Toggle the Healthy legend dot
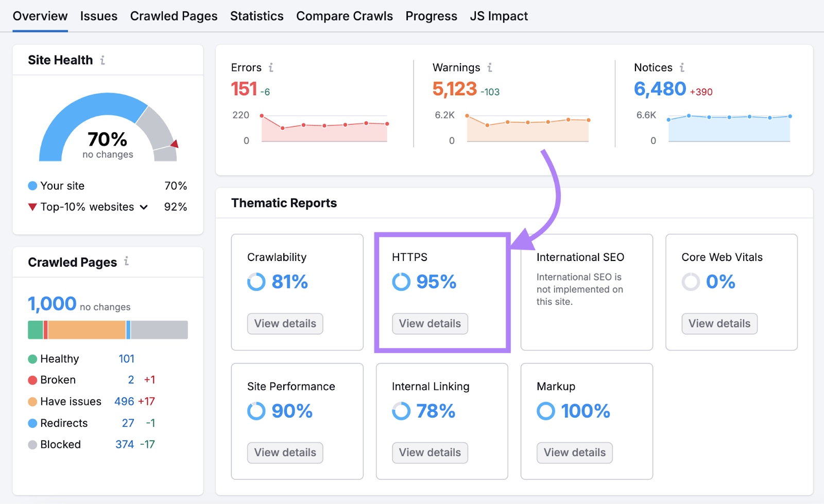The width and height of the screenshot is (824, 504). [x=32, y=359]
